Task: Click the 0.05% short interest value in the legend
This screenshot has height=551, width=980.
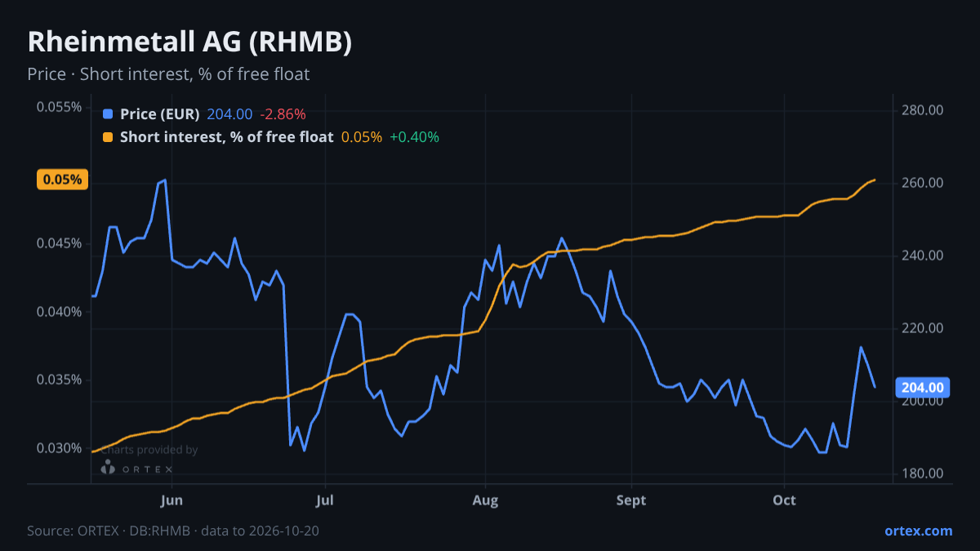Action: [x=362, y=137]
